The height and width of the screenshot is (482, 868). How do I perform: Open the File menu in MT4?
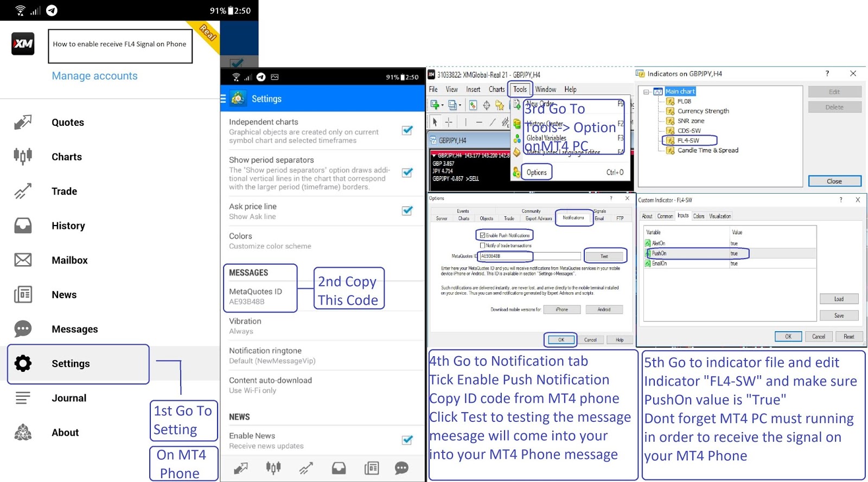433,89
